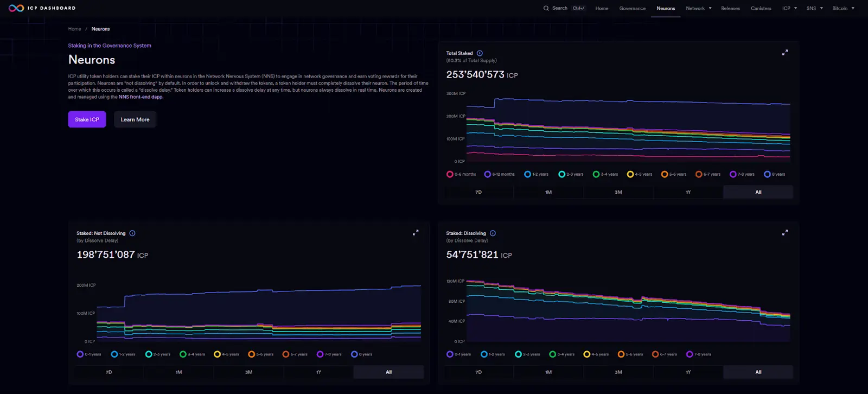Select 3M range on Total Staked chart
The image size is (868, 394).
618,192
